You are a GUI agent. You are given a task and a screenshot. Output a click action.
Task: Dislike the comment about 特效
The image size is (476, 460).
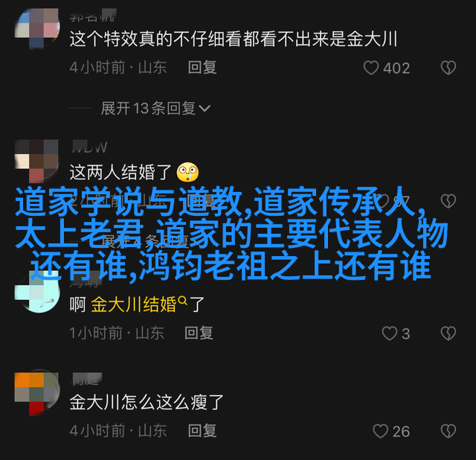448,68
